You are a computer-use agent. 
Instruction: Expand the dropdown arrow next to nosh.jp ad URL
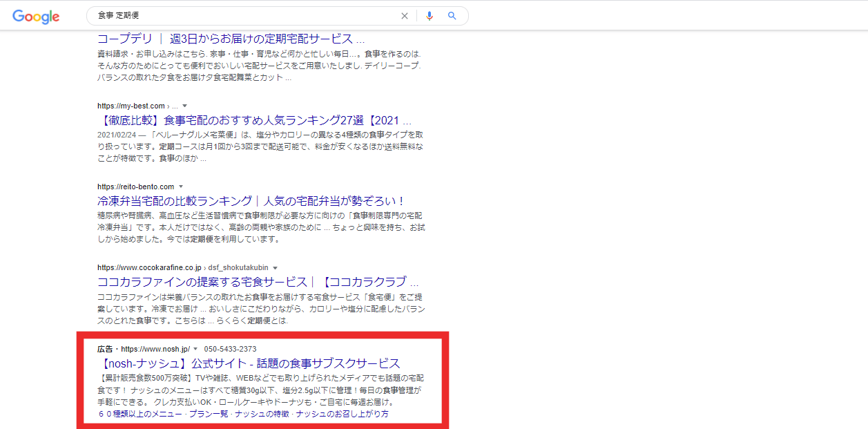(x=195, y=349)
